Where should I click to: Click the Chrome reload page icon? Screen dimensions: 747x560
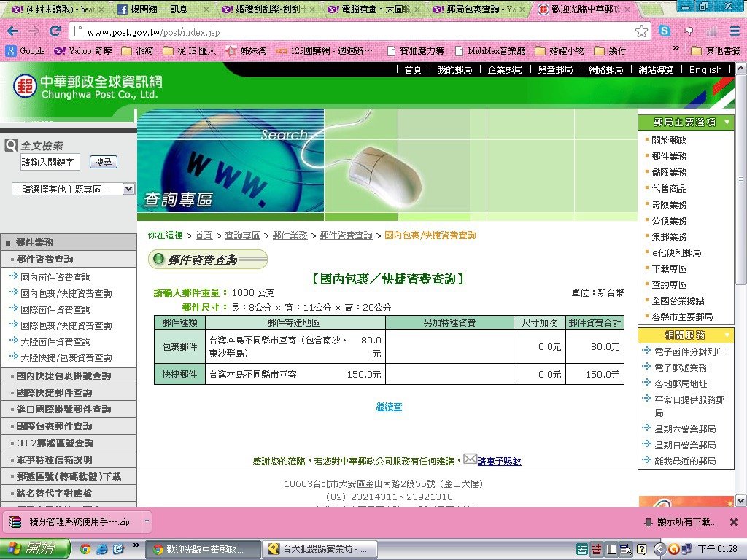[x=55, y=31]
